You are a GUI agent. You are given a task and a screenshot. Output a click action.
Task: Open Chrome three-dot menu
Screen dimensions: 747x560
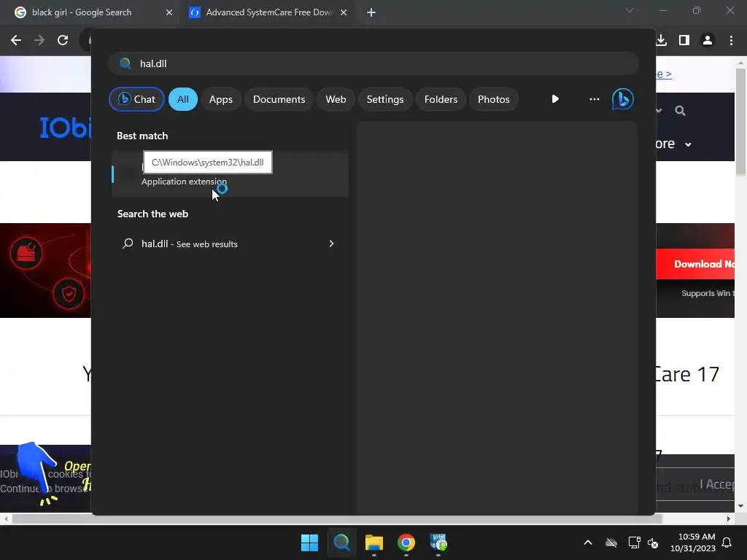pos(731,40)
